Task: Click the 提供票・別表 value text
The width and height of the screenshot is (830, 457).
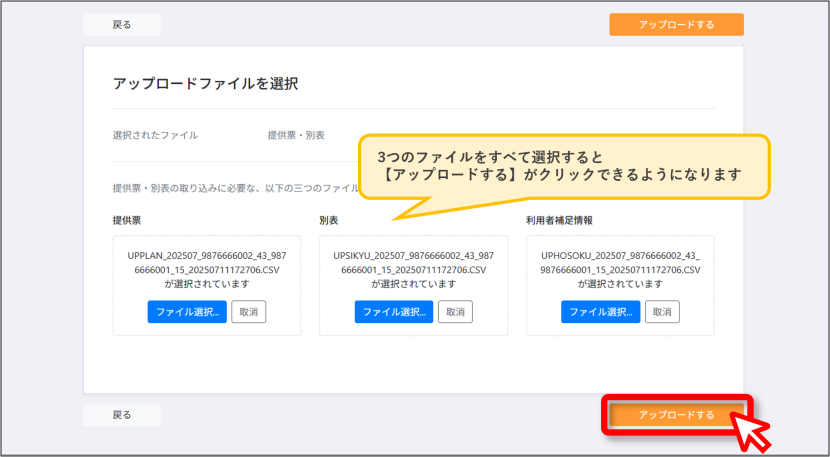Action: [296, 135]
